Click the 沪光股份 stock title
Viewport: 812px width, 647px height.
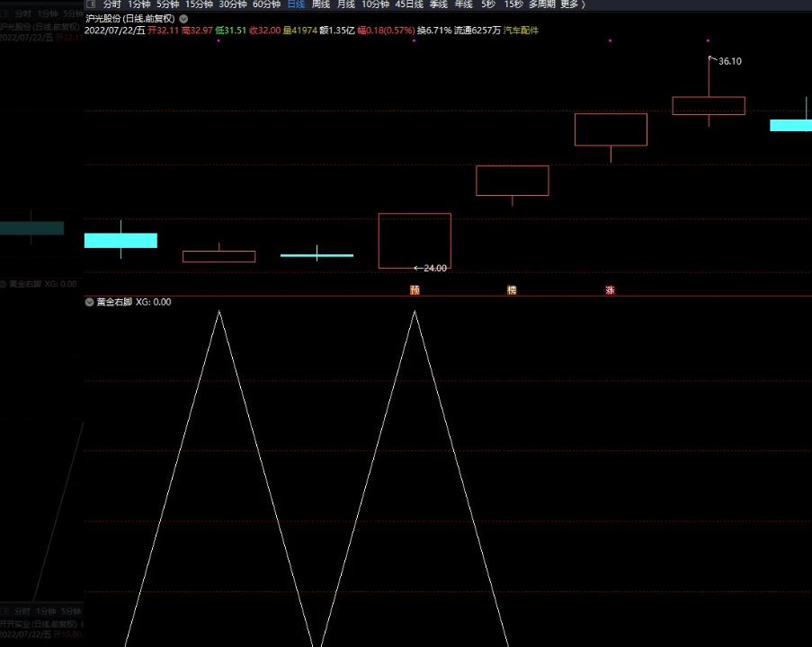(103, 18)
